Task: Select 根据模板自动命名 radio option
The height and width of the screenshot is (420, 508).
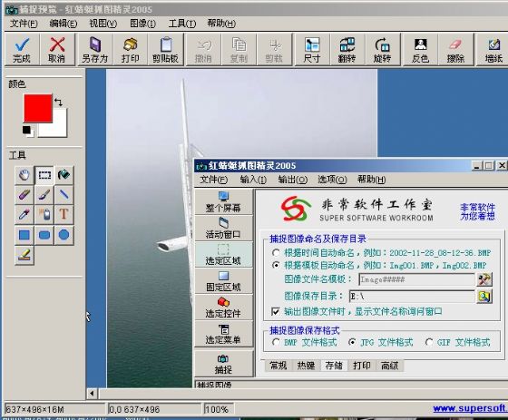Action: pos(276,266)
